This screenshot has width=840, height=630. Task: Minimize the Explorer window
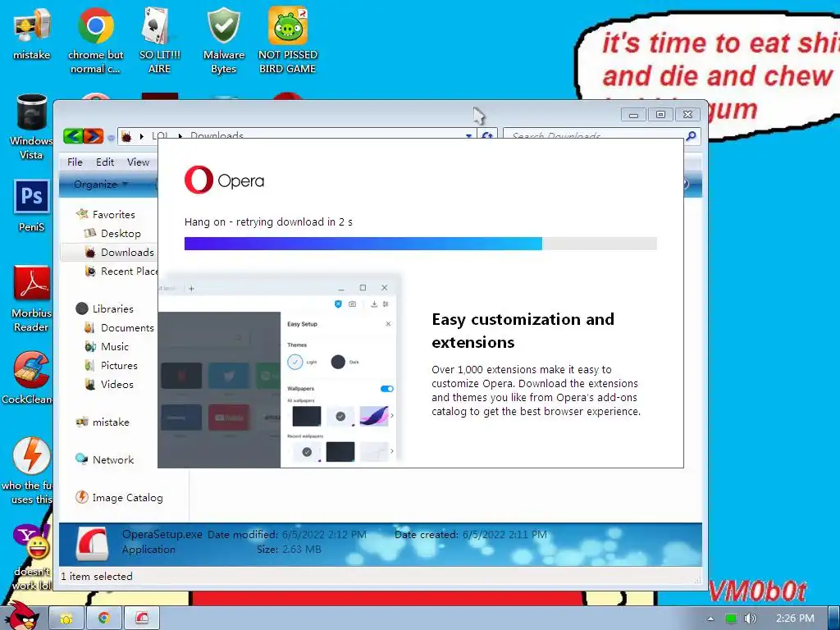coord(633,114)
